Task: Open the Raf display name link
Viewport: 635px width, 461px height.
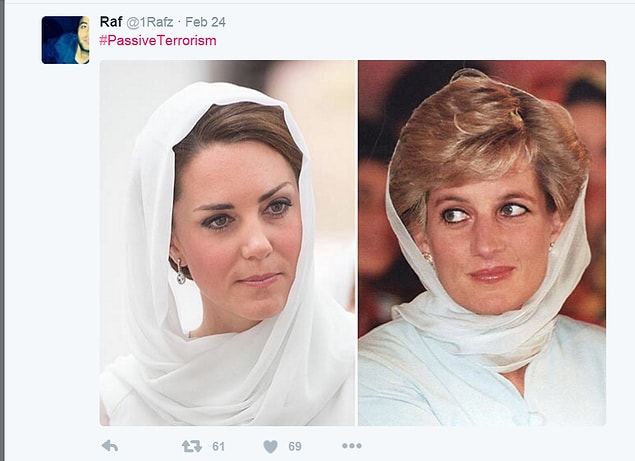Action: pos(111,22)
